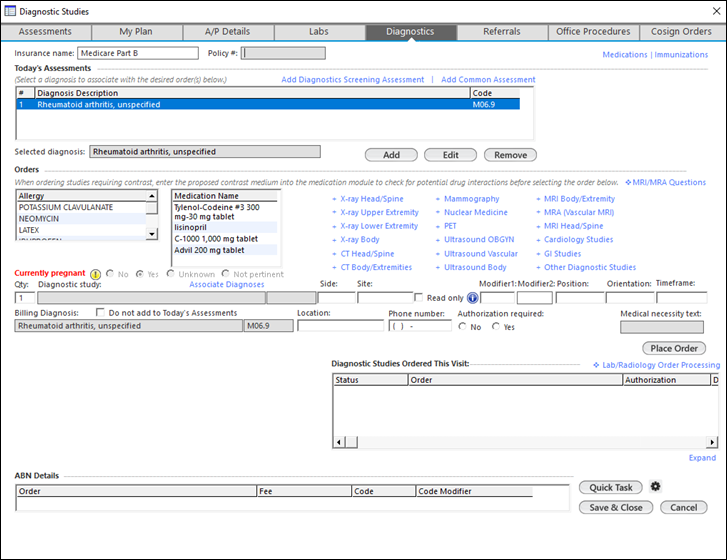
Task: Expand GI Studies list
Action: coord(562,254)
